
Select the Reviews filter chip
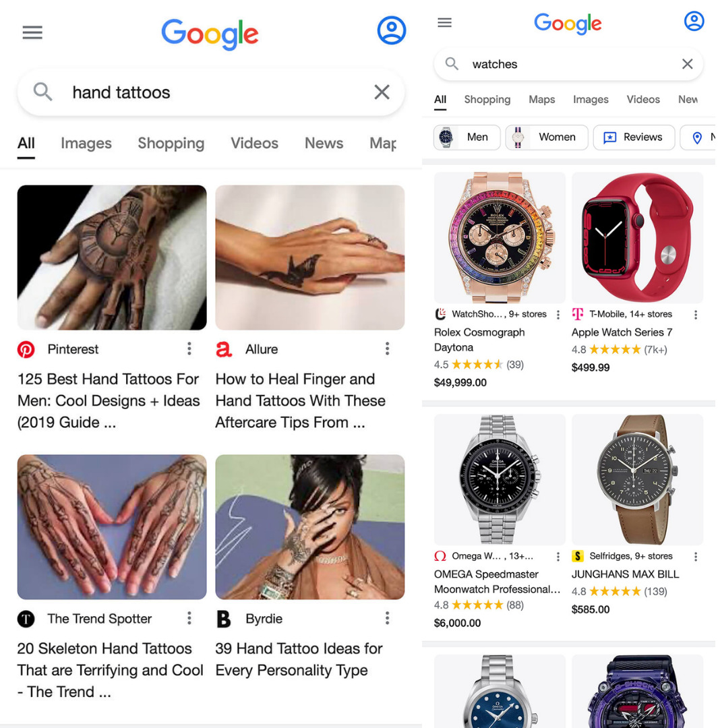(x=634, y=137)
